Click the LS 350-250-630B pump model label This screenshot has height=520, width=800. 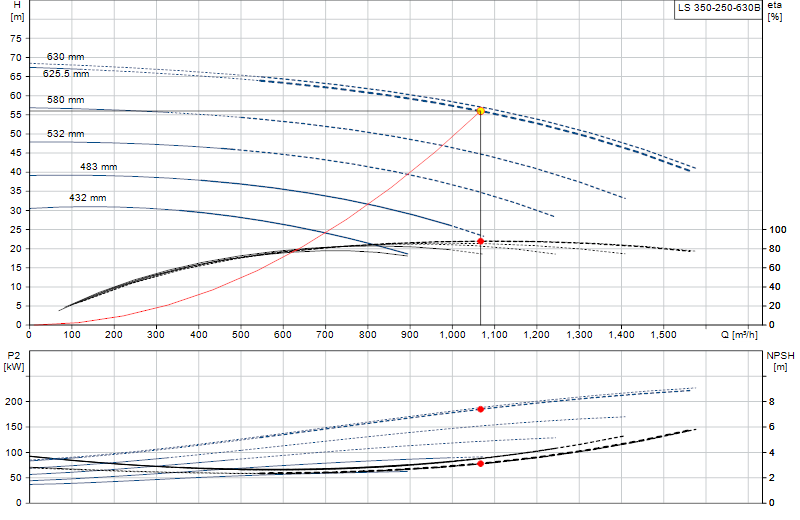[x=719, y=8]
